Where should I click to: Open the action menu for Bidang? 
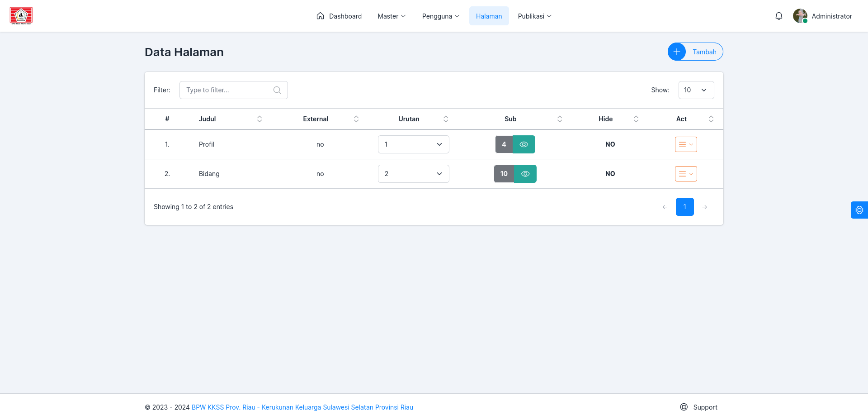686,174
